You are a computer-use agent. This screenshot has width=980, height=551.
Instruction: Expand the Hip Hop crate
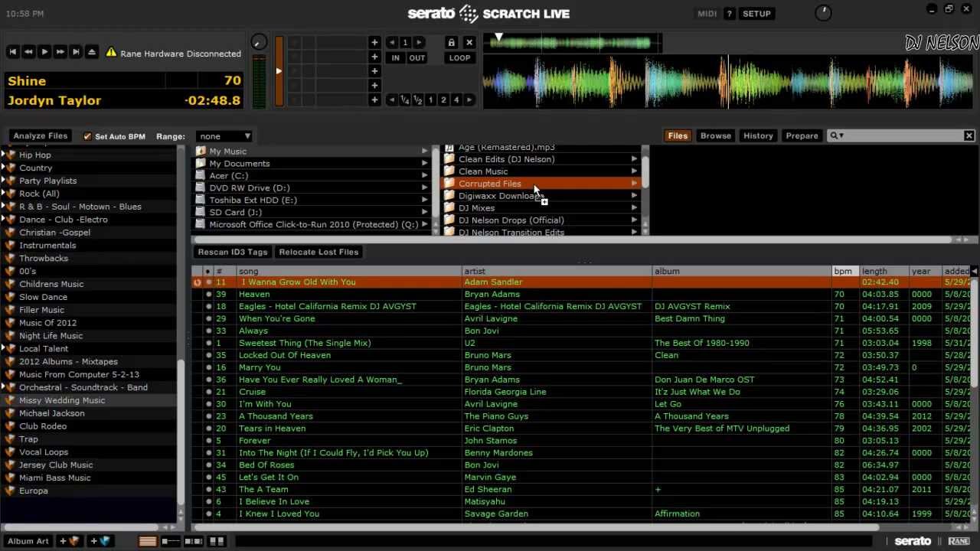tap(3, 155)
